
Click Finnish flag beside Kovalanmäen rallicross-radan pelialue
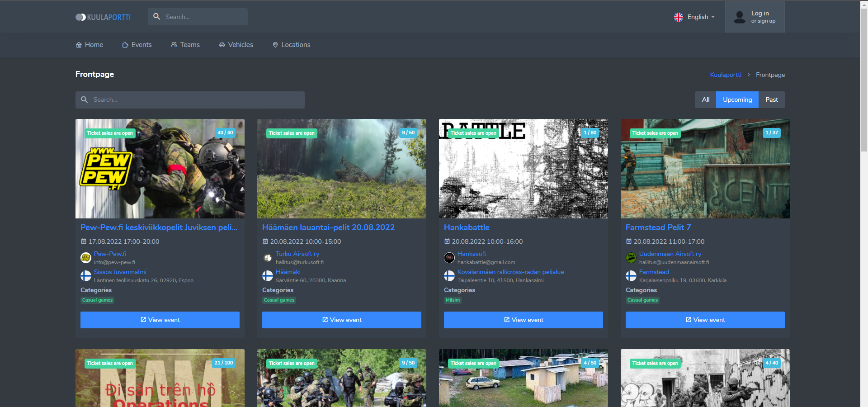449,276
